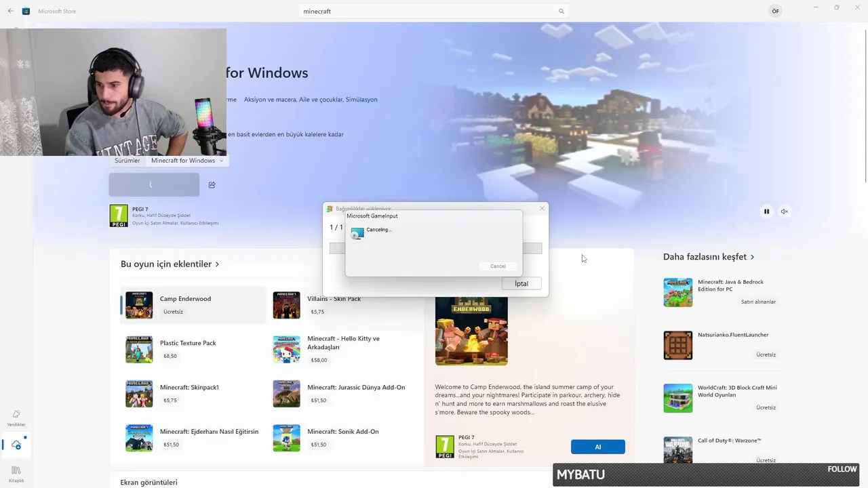The width and height of the screenshot is (868, 488).
Task: Open Minecraft: Java & Bedrock Edition icon
Action: (x=678, y=292)
